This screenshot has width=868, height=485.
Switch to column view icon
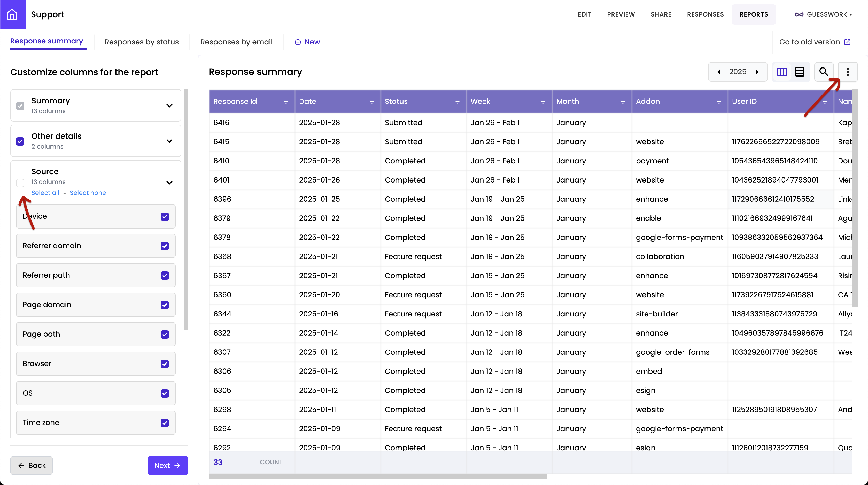tap(782, 72)
